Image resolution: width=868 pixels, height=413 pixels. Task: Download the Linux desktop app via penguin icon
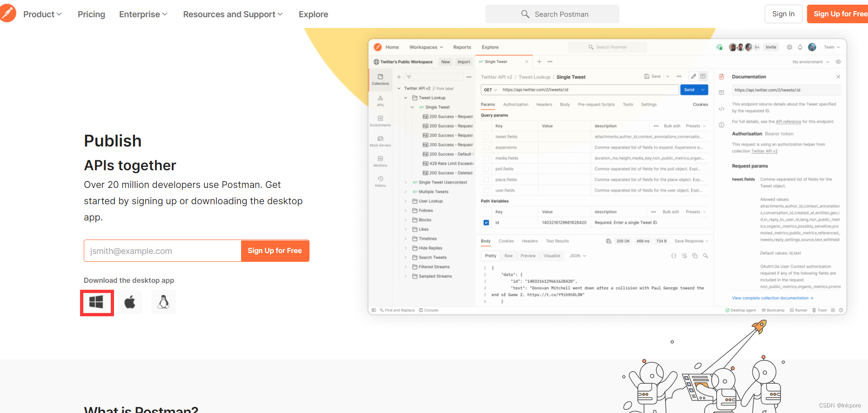point(163,302)
